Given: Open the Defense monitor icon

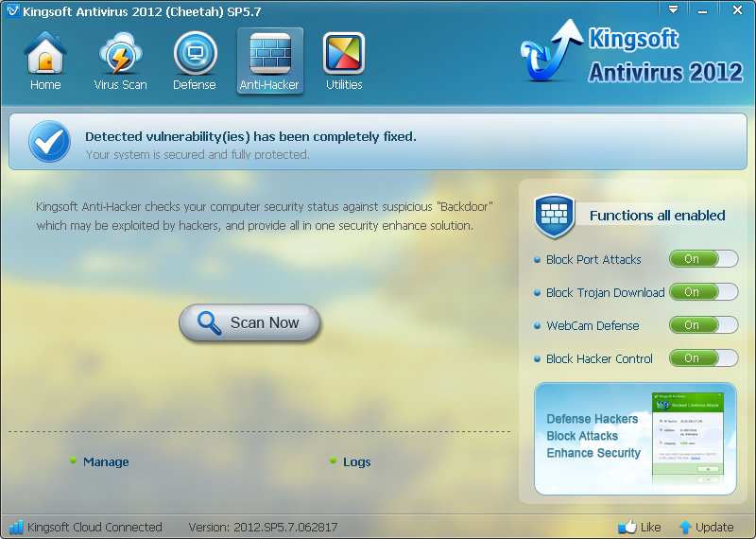Looking at the screenshot, I should [x=195, y=55].
